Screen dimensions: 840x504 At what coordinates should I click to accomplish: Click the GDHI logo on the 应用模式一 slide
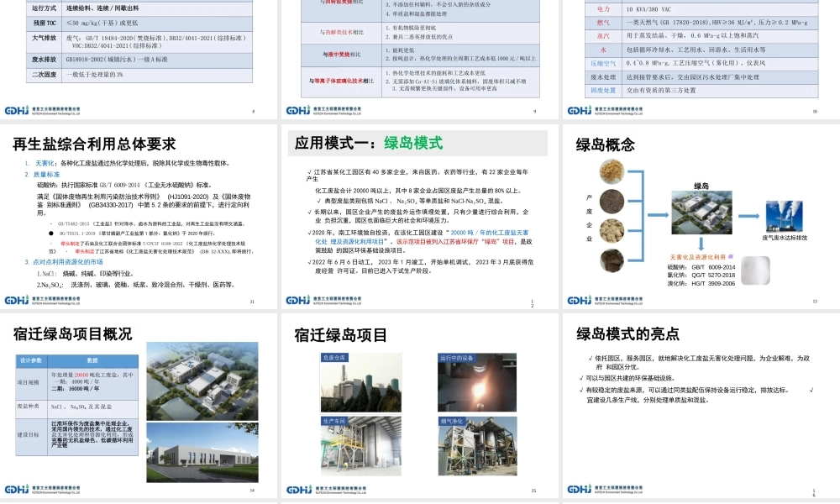(298, 301)
